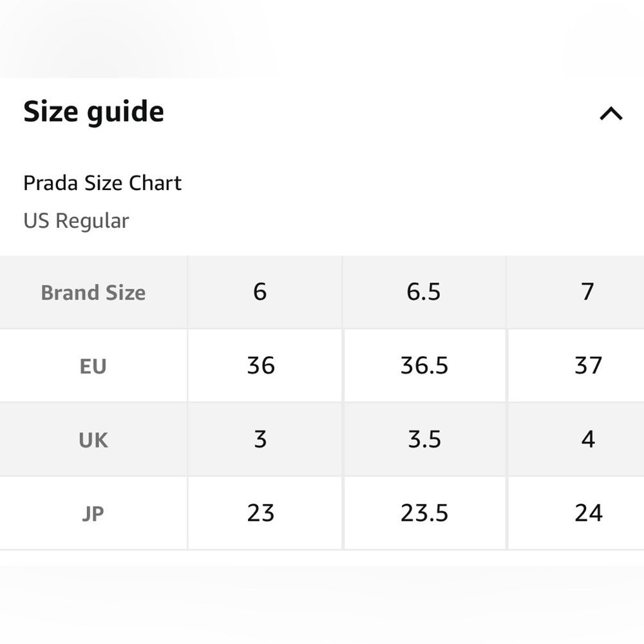Click Brand Size cell 7
Screen dimensions: 644x644
tap(587, 292)
